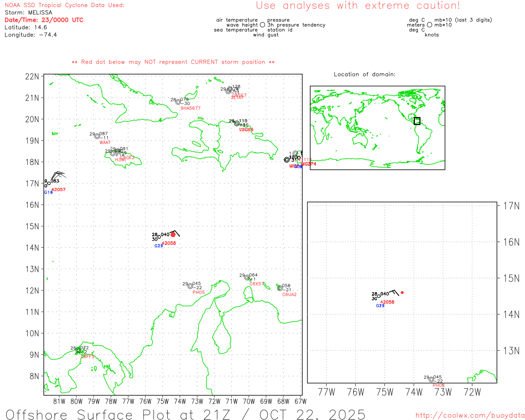525x420 pixels.
Task: Open the coolwx.com/buoydata link
Action: (x=470, y=415)
